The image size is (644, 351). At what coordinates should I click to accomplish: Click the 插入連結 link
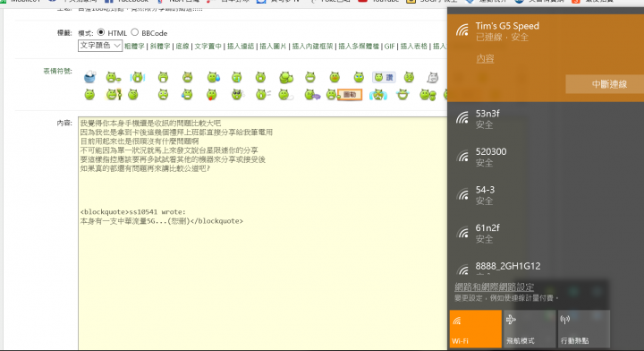point(241,47)
